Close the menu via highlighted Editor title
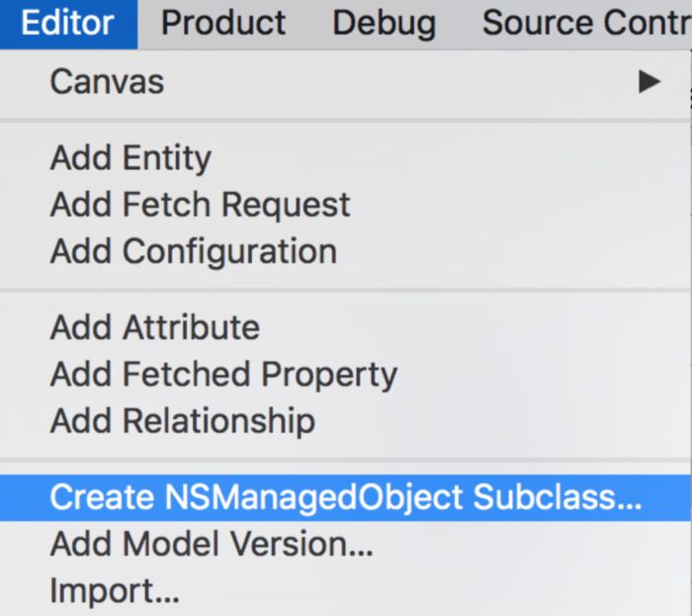The image size is (692, 616). pos(67,23)
